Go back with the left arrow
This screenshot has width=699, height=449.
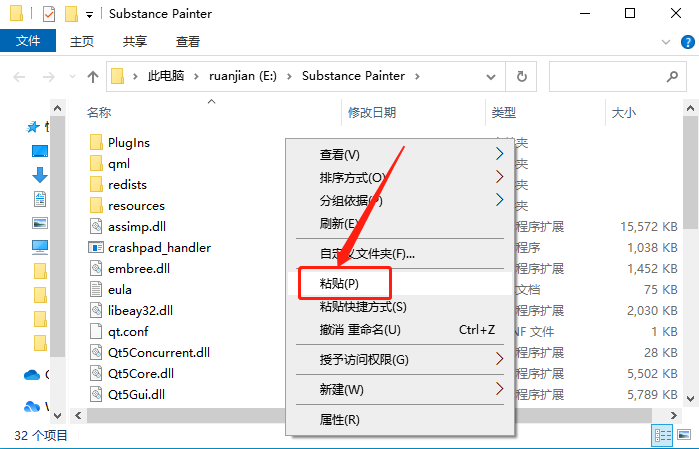19,77
